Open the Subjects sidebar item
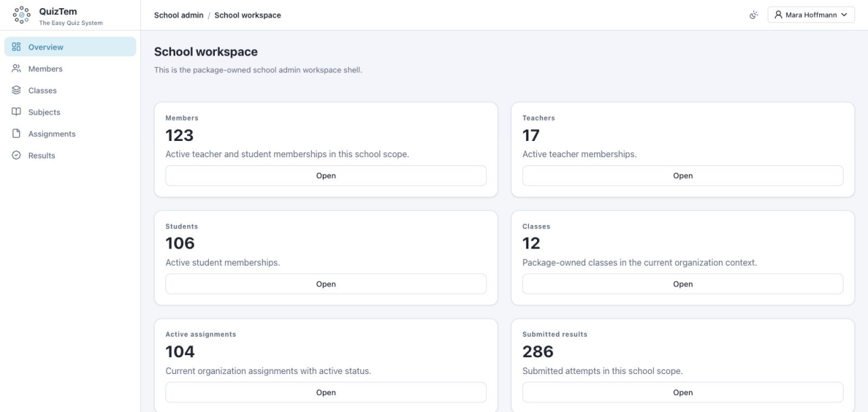 [x=71, y=112]
